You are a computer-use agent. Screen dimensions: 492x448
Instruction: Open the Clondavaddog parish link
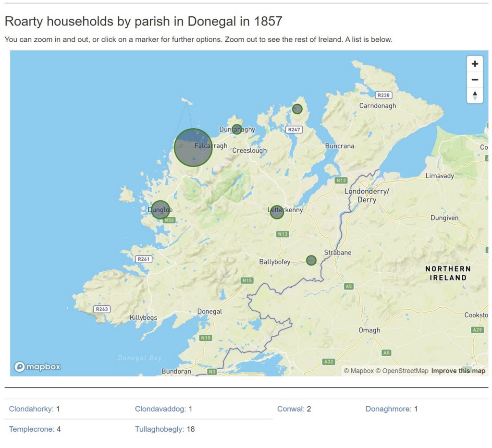pyautogui.click(x=160, y=409)
